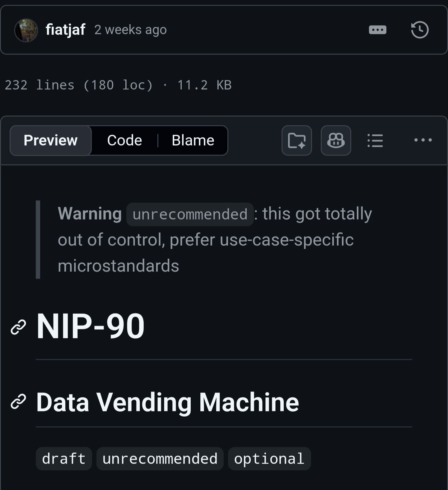The width and height of the screenshot is (448, 490).
Task: Ask Copilot about this file
Action: pyautogui.click(x=336, y=141)
